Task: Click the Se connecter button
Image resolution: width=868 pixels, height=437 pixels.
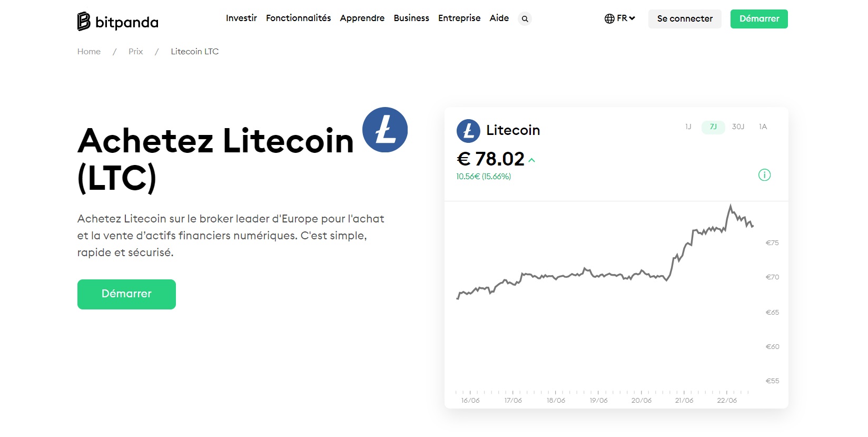Action: [x=684, y=18]
